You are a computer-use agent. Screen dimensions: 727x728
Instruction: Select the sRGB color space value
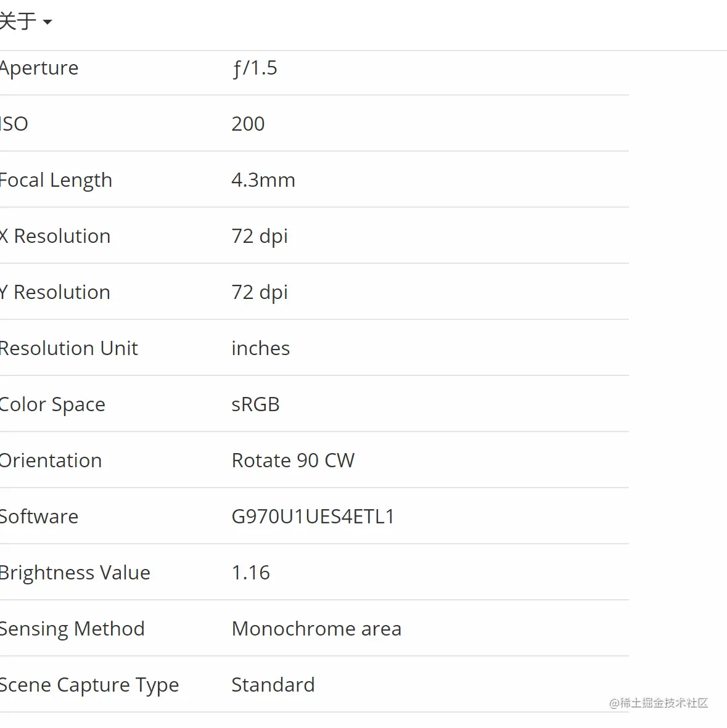point(255,404)
